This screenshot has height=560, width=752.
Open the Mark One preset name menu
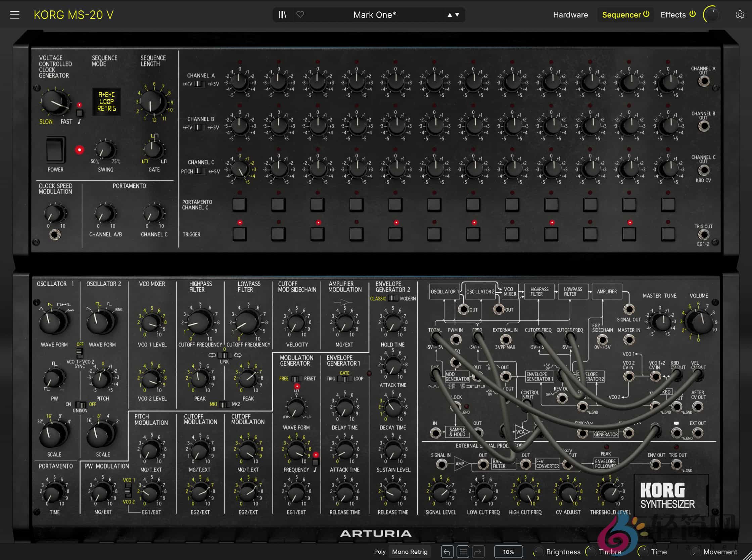374,15
